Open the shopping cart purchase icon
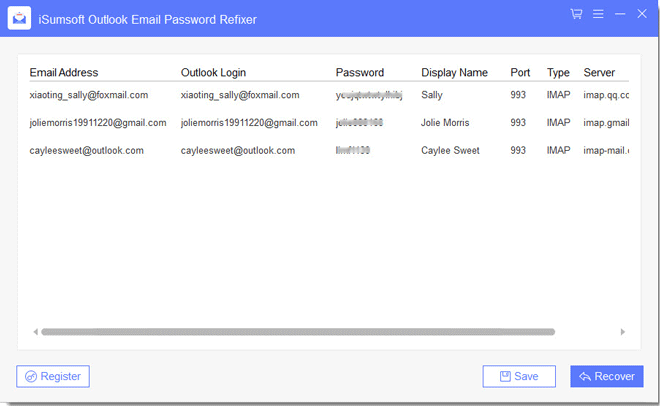Image resolution: width=660 pixels, height=406 pixels. [x=576, y=14]
